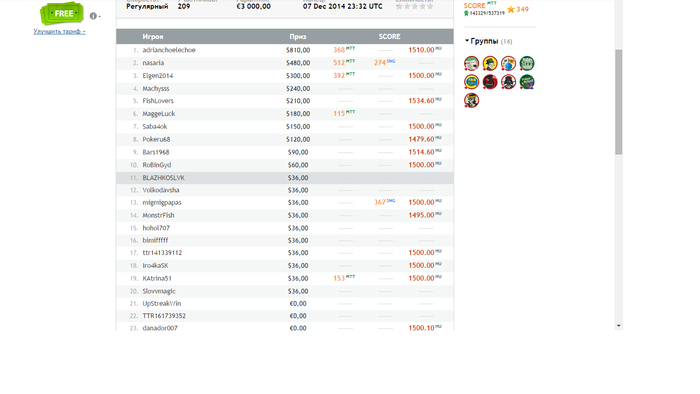Open player FishLovers
Viewport: 700px width, 394px height.
(x=158, y=101)
